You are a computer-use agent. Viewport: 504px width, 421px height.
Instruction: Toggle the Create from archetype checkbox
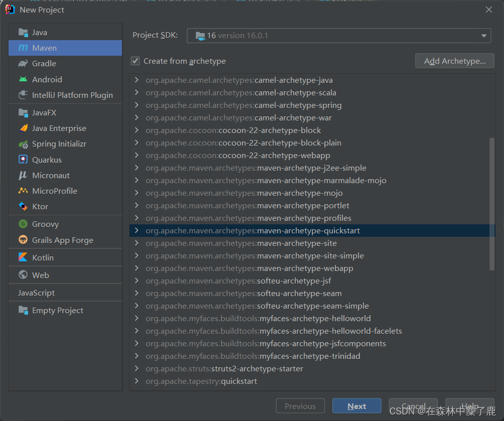pos(136,61)
